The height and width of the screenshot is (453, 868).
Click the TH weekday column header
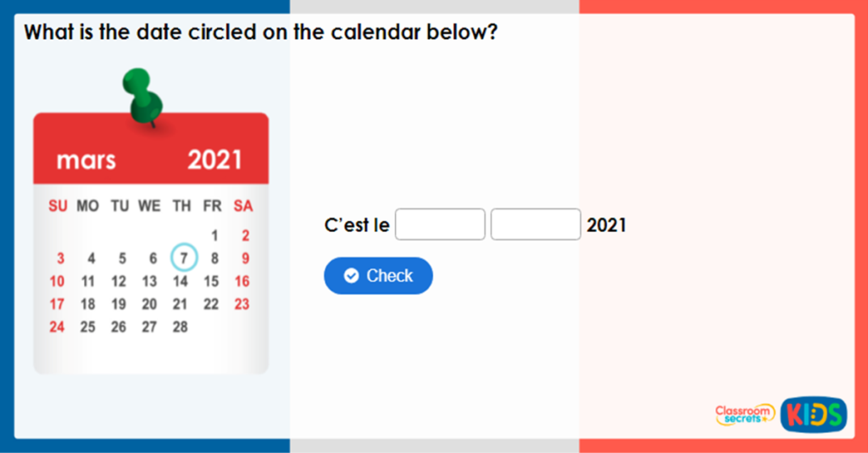pos(181,206)
